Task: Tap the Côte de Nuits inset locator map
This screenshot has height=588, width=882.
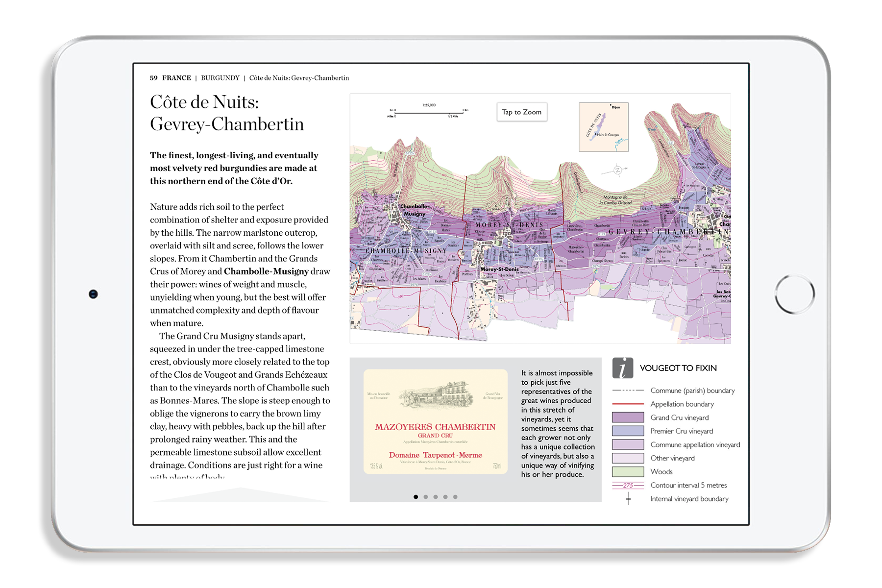Action: [x=604, y=127]
